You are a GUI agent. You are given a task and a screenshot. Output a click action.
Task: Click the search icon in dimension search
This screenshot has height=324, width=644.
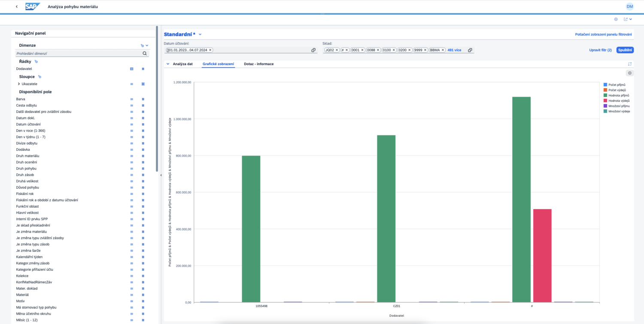[x=145, y=54]
